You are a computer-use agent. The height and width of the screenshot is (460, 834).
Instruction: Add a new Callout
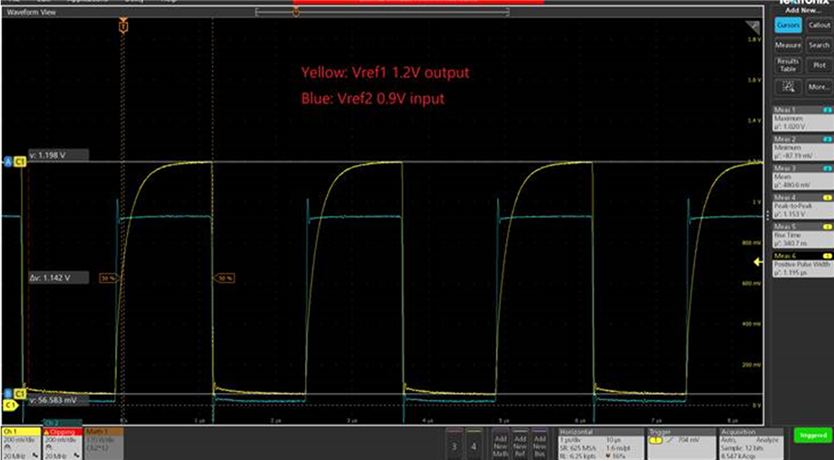pyautogui.click(x=819, y=25)
